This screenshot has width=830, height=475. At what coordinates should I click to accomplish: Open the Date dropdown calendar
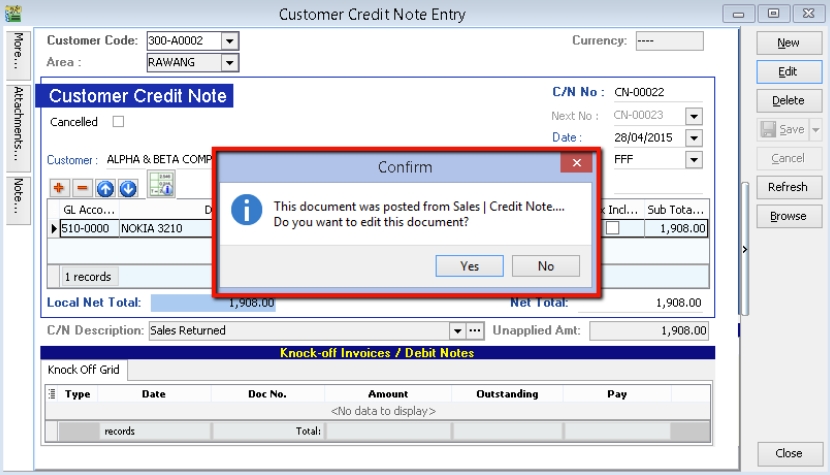(x=693, y=137)
